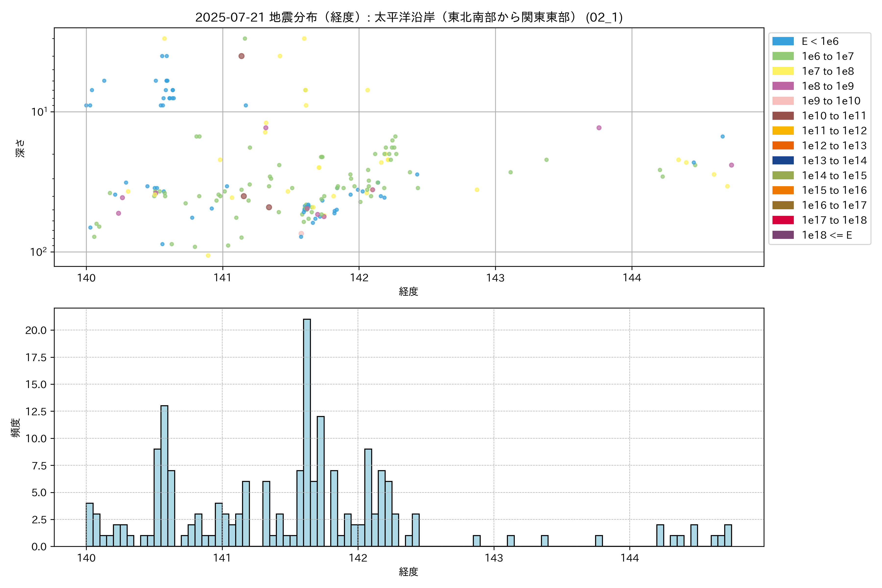
Task: Click the purple scatter point near longitude 143.75
Action: pyautogui.click(x=599, y=128)
